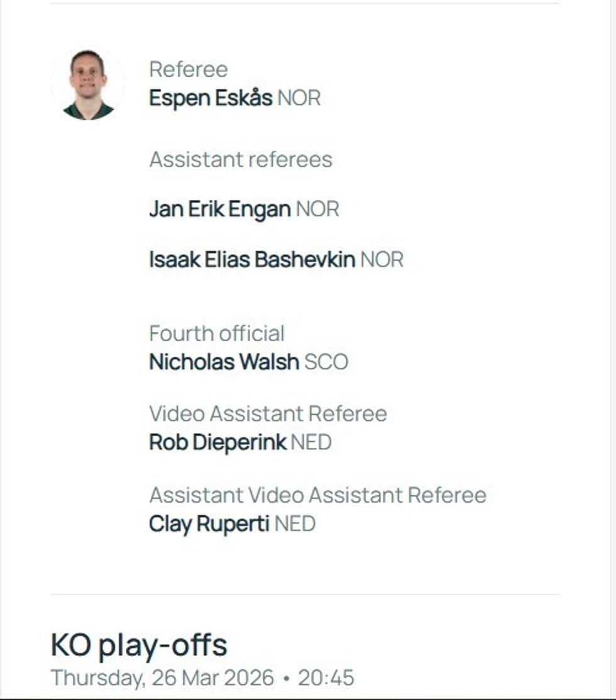This screenshot has width=616, height=700.
Task: Select VAR Rob Dieperink
Action: (217, 443)
